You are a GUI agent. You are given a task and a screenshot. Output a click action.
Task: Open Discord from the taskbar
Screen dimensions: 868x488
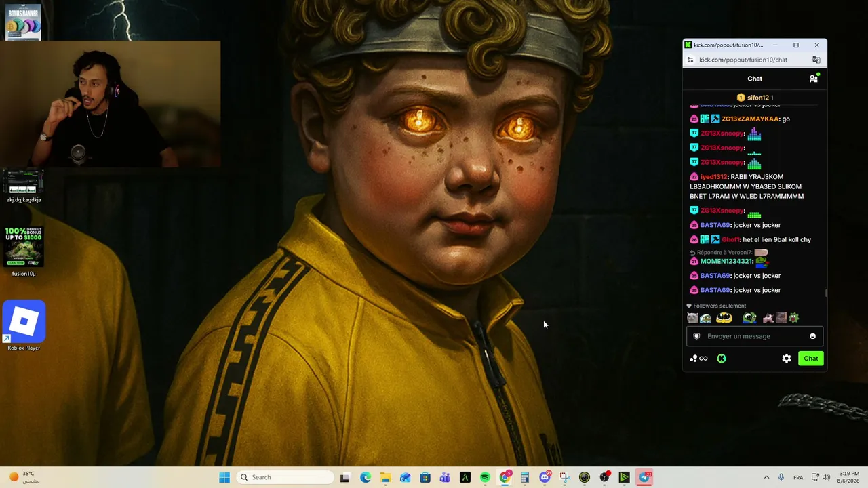pyautogui.click(x=545, y=477)
